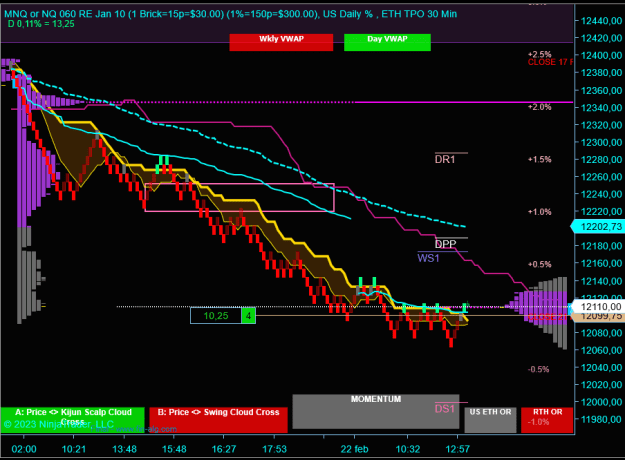
Task: Click the 11980,00 price axis label
Action: (601, 419)
